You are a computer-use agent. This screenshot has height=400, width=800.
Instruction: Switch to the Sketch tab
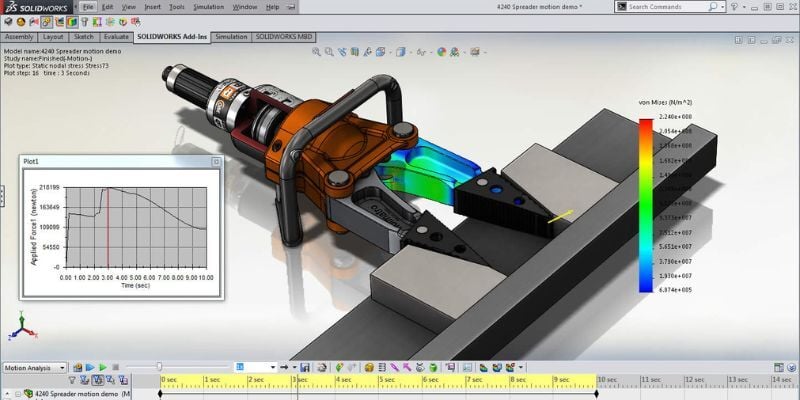point(84,37)
